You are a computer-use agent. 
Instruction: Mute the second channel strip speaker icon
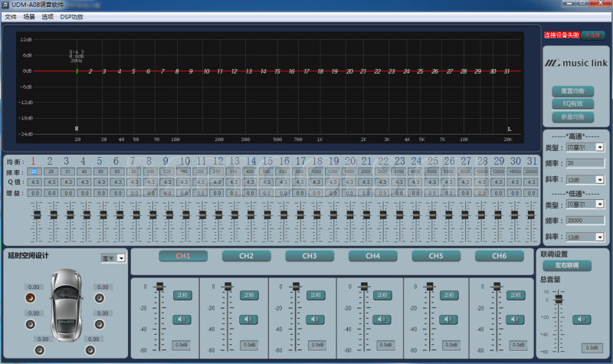(x=248, y=320)
